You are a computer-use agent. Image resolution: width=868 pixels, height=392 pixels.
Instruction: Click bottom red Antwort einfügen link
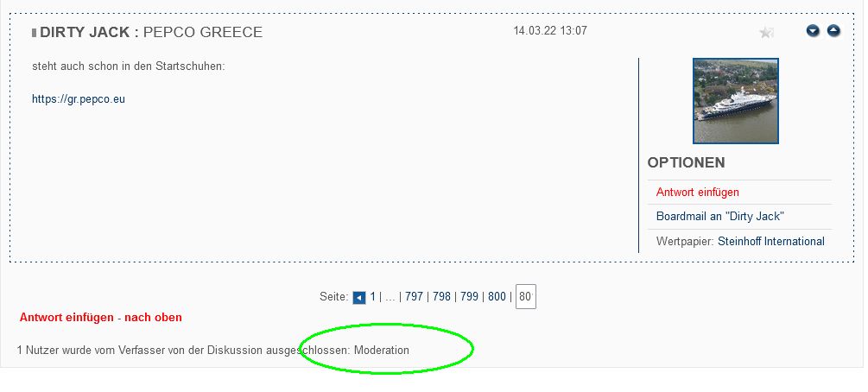click(x=67, y=318)
